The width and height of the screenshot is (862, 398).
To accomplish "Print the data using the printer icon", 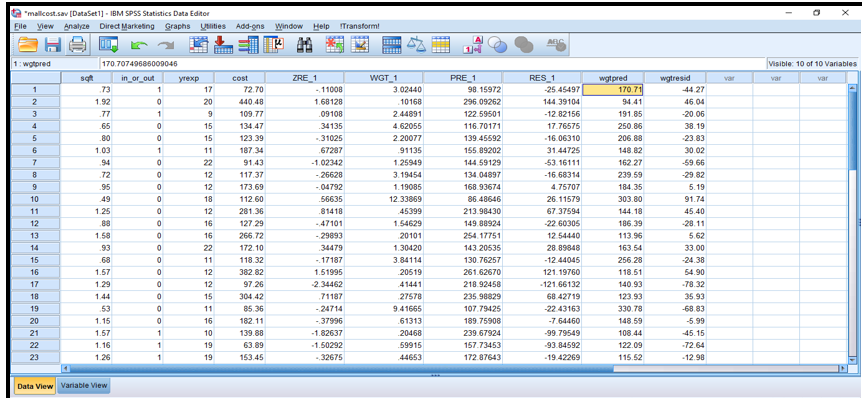I will [77, 45].
